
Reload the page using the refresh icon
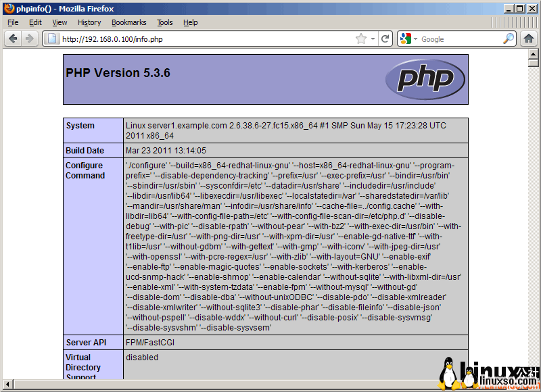[x=385, y=39]
